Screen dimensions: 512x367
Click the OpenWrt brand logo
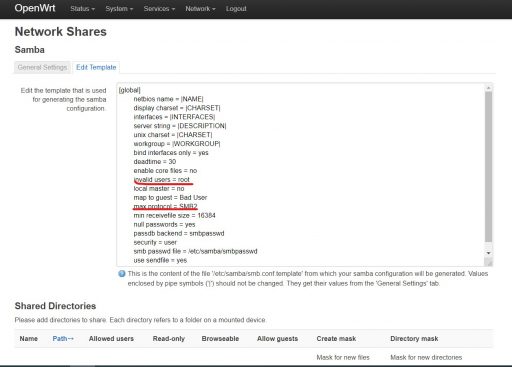click(x=35, y=8)
